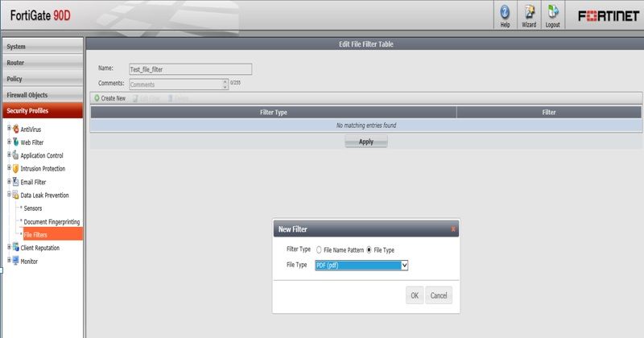644x338 pixels.
Task: Open the System menu section
Action: click(x=43, y=47)
